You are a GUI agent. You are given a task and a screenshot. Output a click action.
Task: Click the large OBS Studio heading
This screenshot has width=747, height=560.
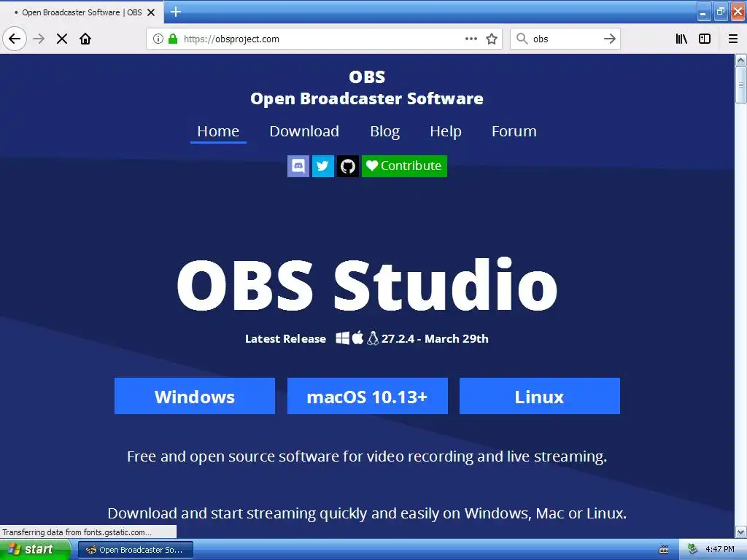point(367,285)
